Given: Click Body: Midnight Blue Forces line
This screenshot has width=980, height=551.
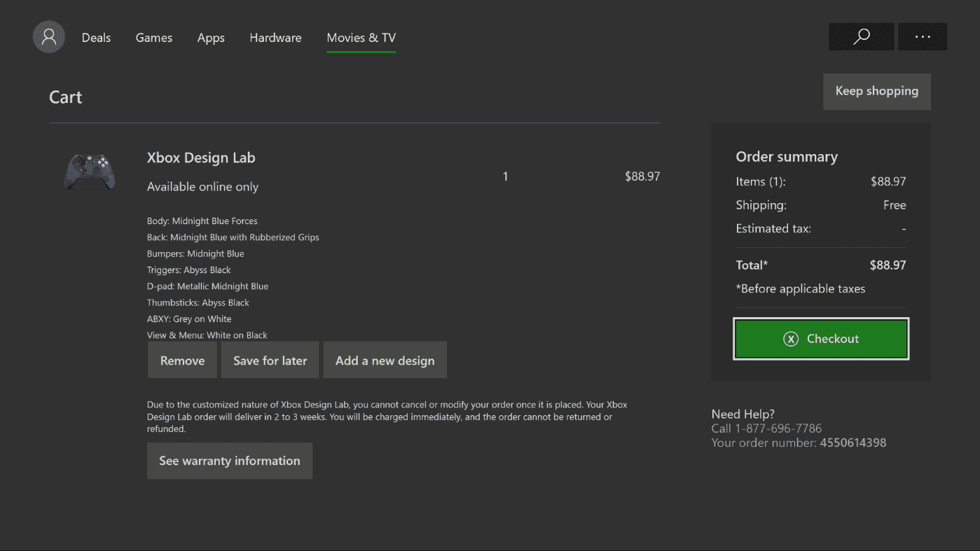Looking at the screenshot, I should pos(202,221).
